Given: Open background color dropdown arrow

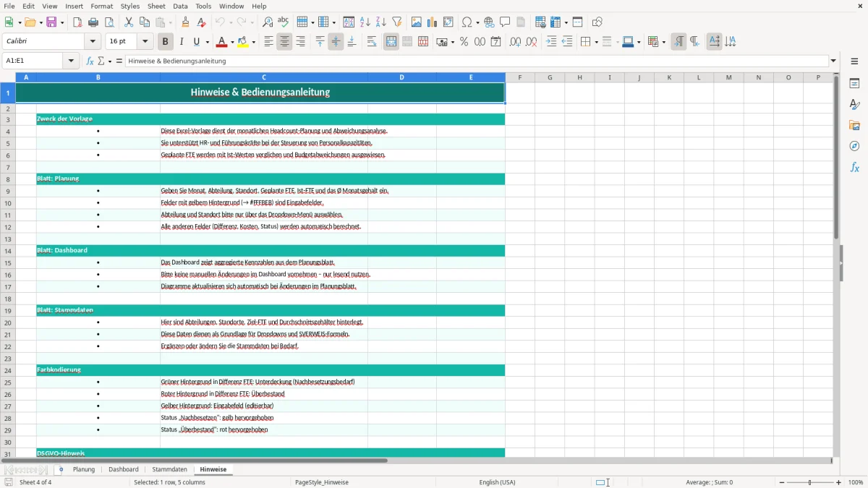Looking at the screenshot, I should pos(253,42).
